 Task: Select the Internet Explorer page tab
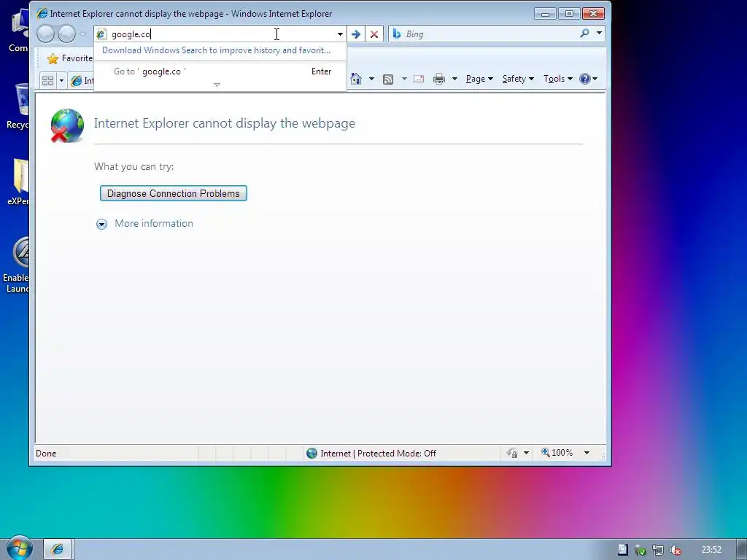[82, 80]
